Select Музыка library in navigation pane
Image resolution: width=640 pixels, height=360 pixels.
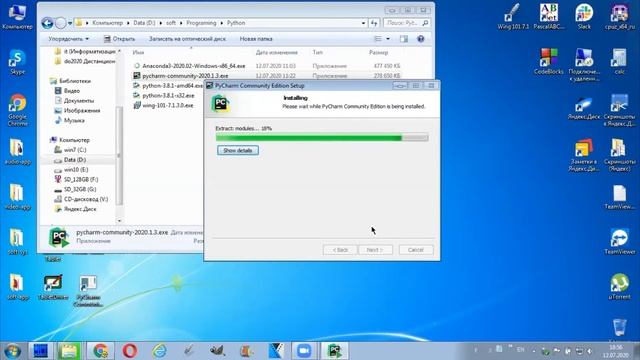pos(74,120)
